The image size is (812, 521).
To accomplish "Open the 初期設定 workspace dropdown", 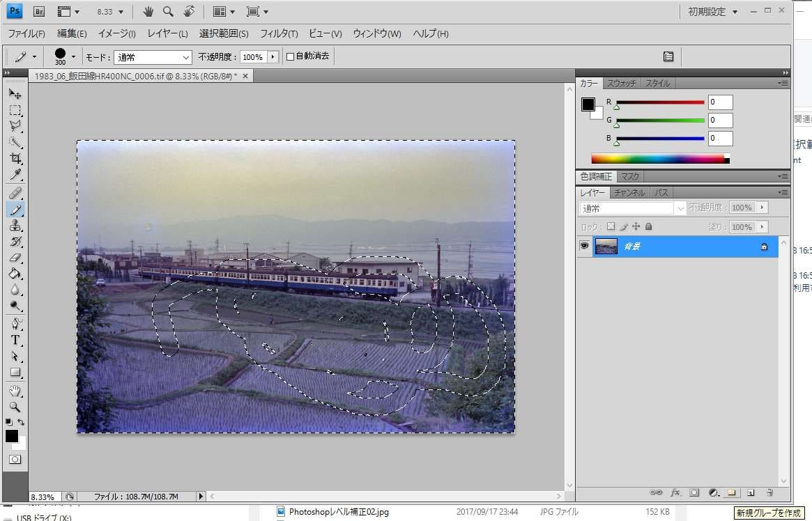I will [x=712, y=12].
